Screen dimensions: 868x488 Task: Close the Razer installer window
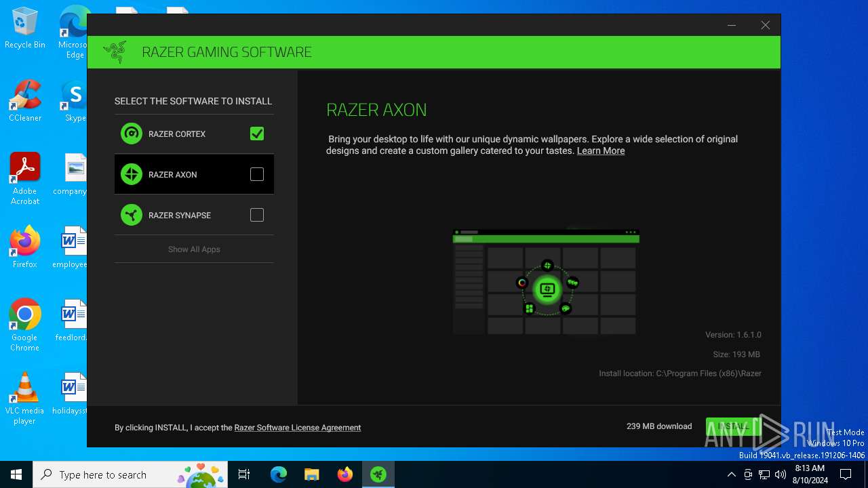(x=766, y=25)
